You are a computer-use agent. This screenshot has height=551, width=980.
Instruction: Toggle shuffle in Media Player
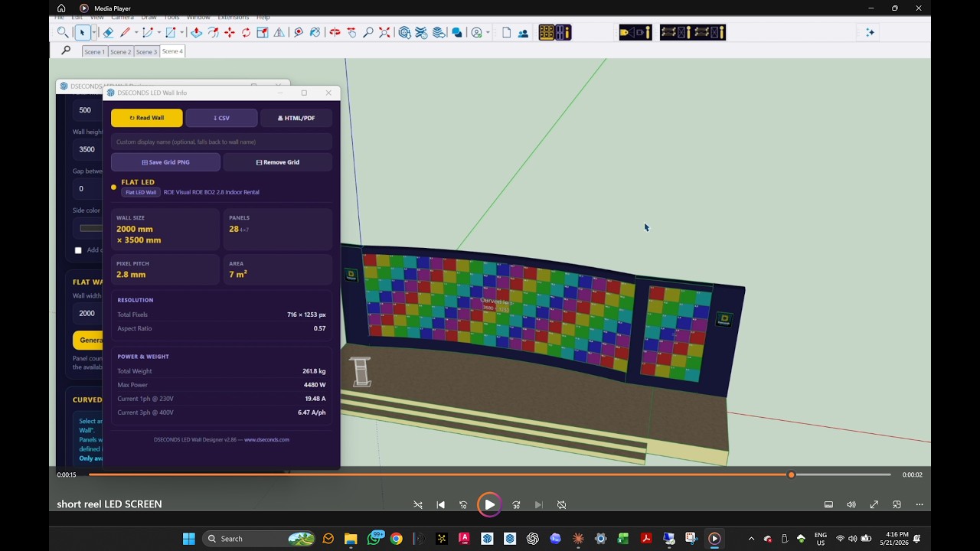[418, 505]
